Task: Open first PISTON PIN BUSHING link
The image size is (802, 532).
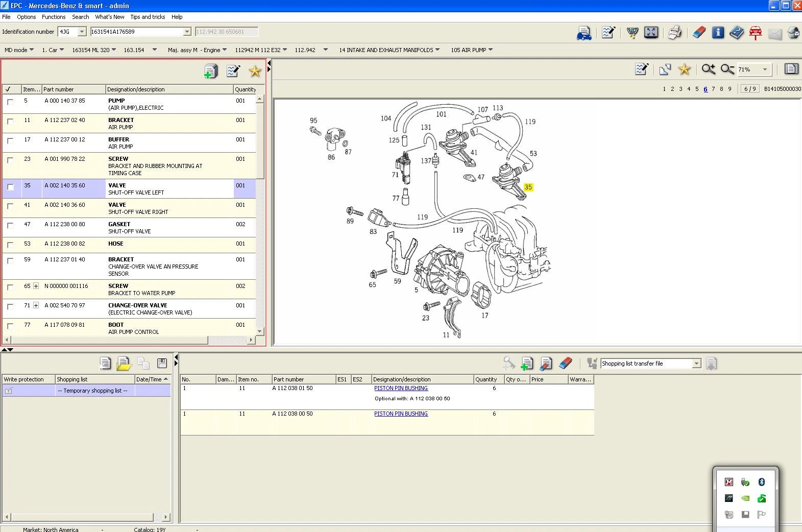Action: [401, 388]
